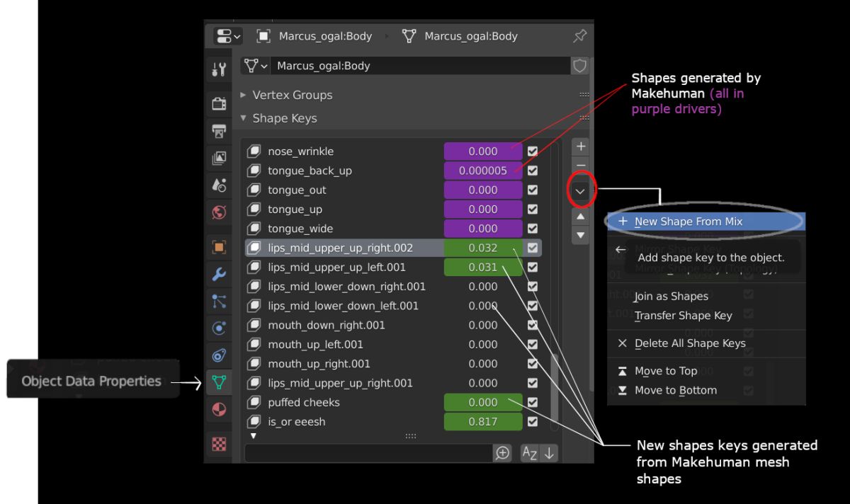This screenshot has width=850, height=504.
Task: Open the Output properties tab
Action: coord(219,131)
